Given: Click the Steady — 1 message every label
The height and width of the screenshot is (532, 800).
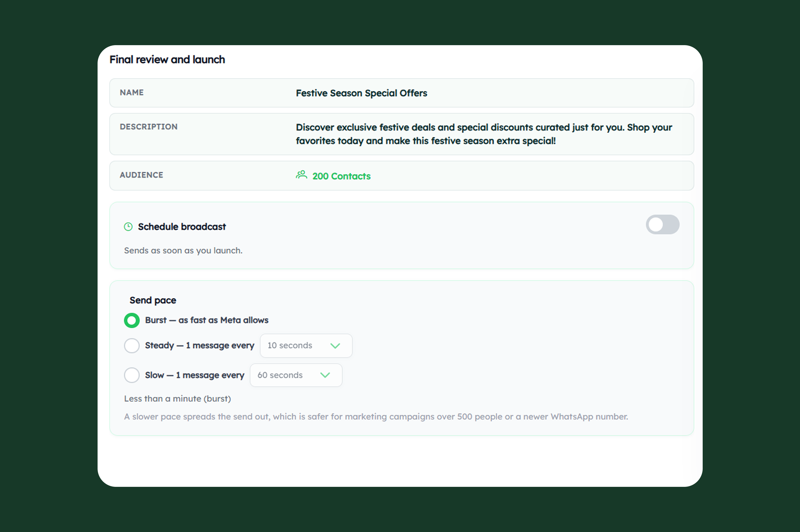Looking at the screenshot, I should tap(199, 345).
